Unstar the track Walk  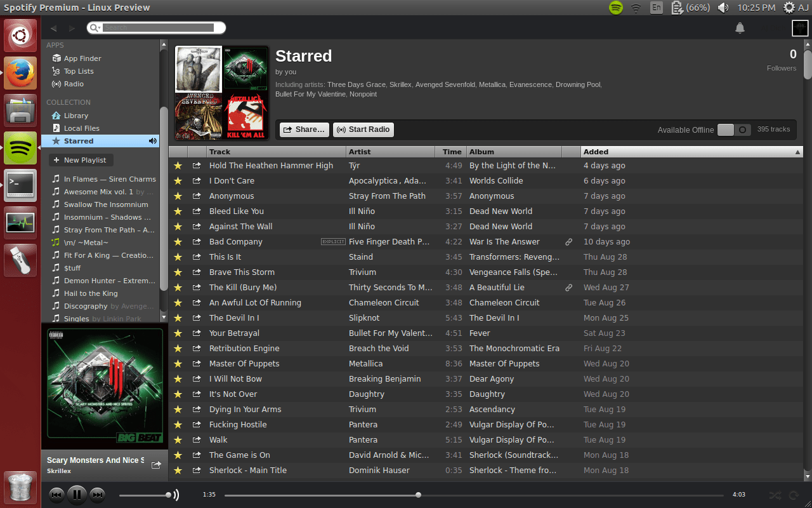178,440
